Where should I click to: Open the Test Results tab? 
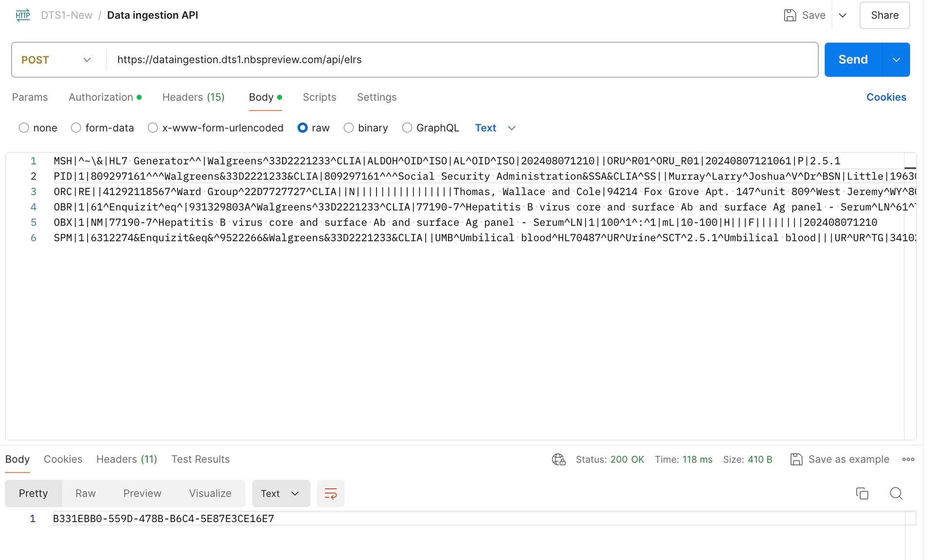pos(200,459)
